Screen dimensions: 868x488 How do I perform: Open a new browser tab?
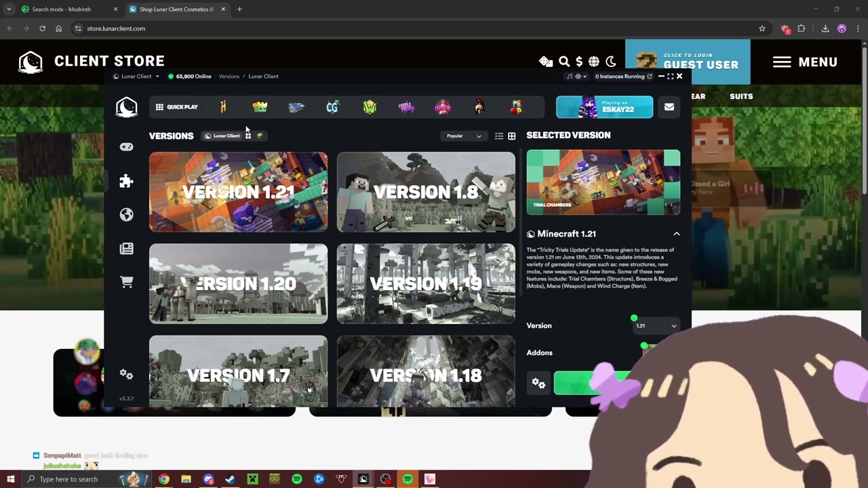coord(239,9)
